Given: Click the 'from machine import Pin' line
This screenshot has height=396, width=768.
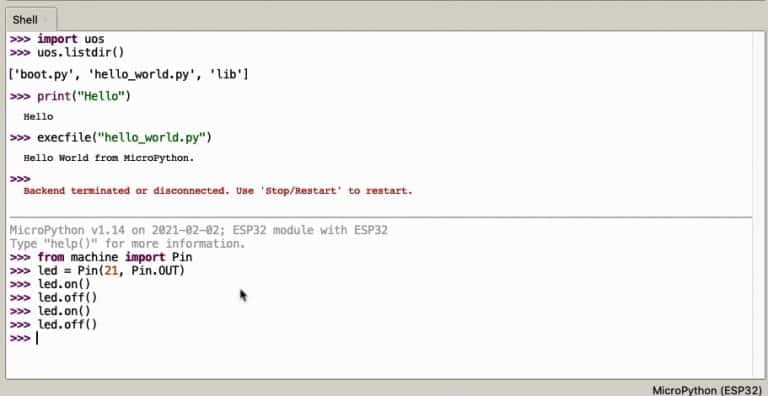Looking at the screenshot, I should click(x=115, y=257).
